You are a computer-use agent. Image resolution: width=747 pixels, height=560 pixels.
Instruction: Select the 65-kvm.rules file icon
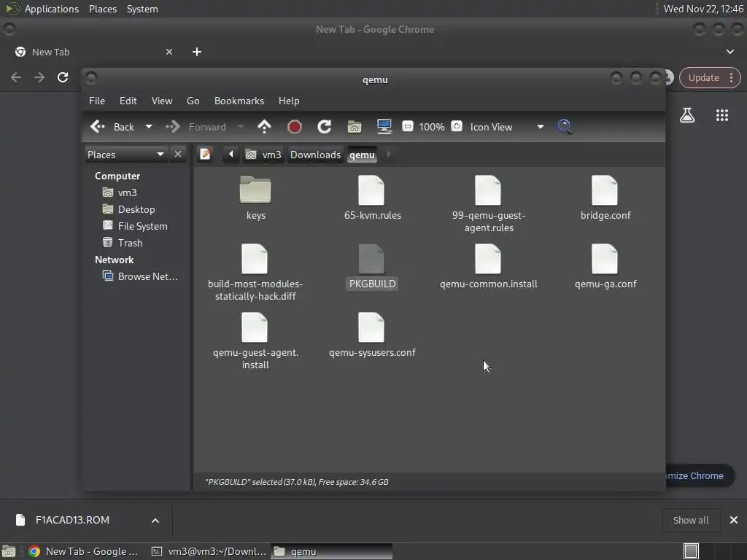371,190
